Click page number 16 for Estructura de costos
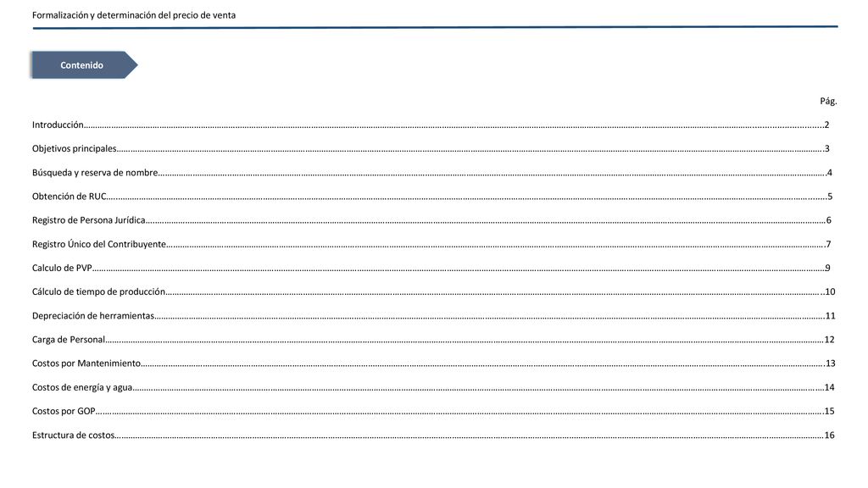The height and width of the screenshot is (488, 868). point(829,435)
